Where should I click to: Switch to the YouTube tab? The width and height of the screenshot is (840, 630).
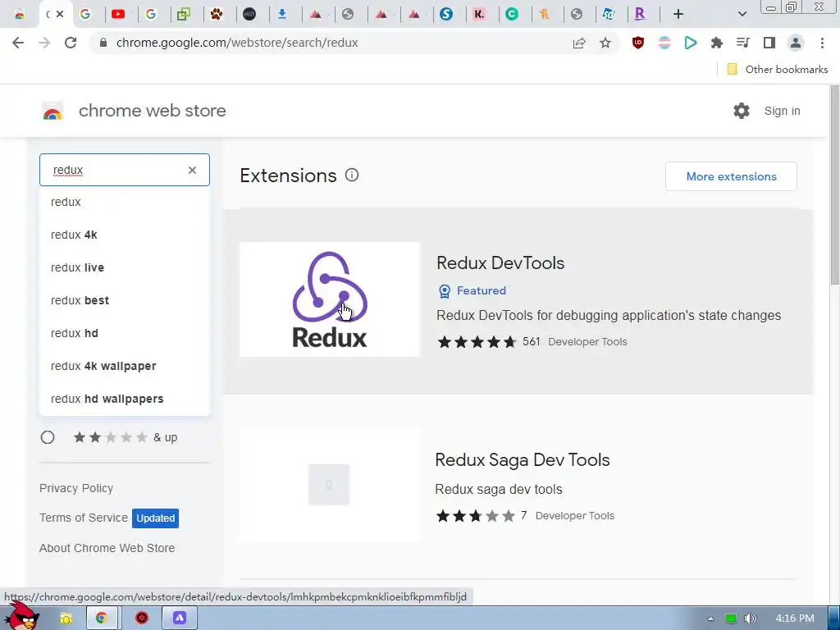pos(118,15)
